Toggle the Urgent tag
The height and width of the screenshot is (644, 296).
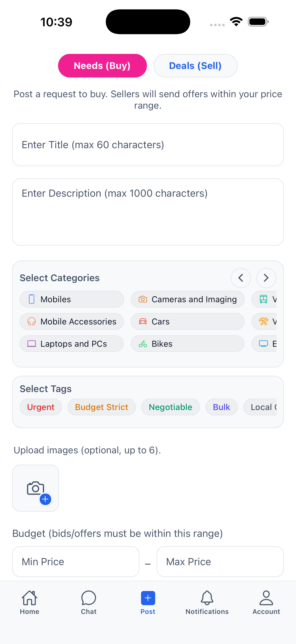click(x=41, y=407)
